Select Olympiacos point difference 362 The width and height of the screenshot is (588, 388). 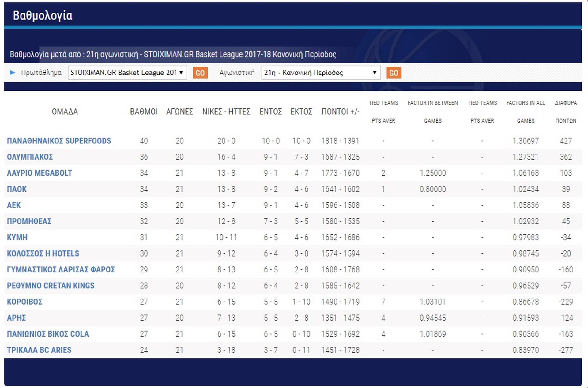(x=566, y=157)
